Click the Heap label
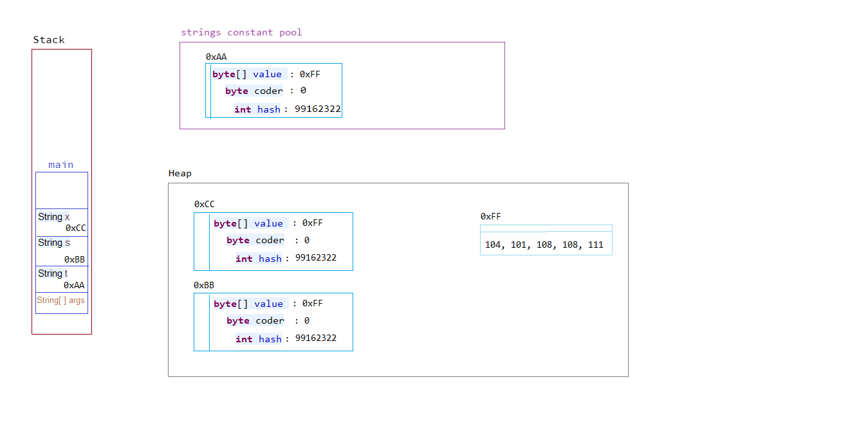 [x=180, y=173]
